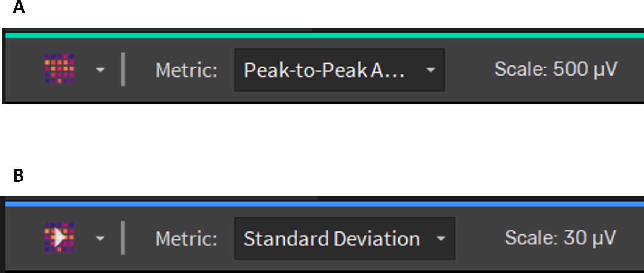
Task: Click the vertical separator in panel A's toolbar
Action: 123,70
